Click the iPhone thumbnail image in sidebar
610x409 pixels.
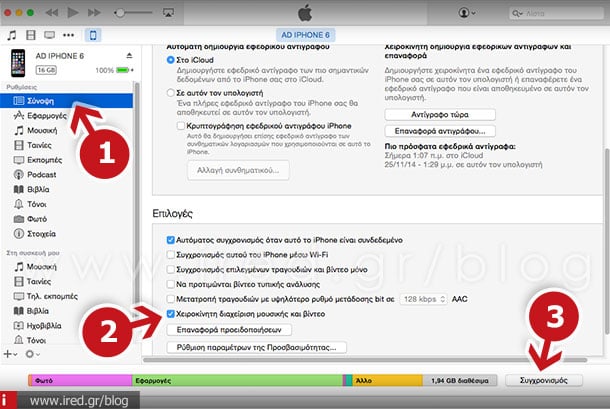pyautogui.click(x=18, y=63)
